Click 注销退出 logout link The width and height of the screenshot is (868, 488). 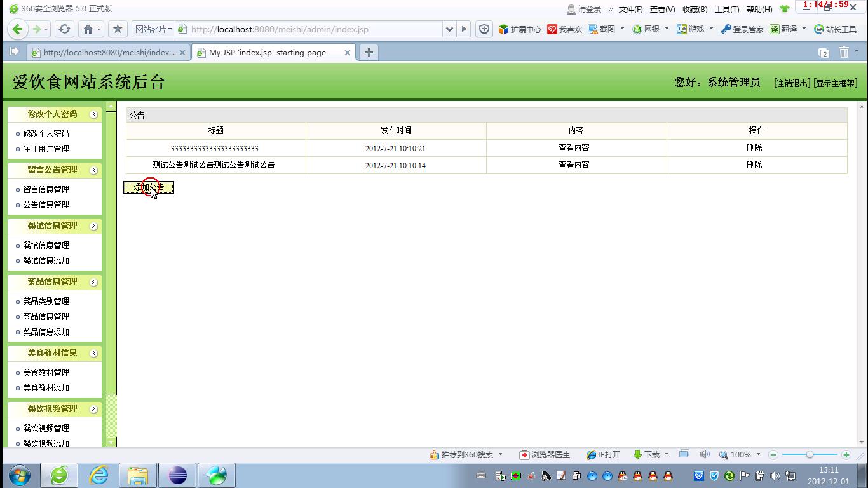coord(792,83)
